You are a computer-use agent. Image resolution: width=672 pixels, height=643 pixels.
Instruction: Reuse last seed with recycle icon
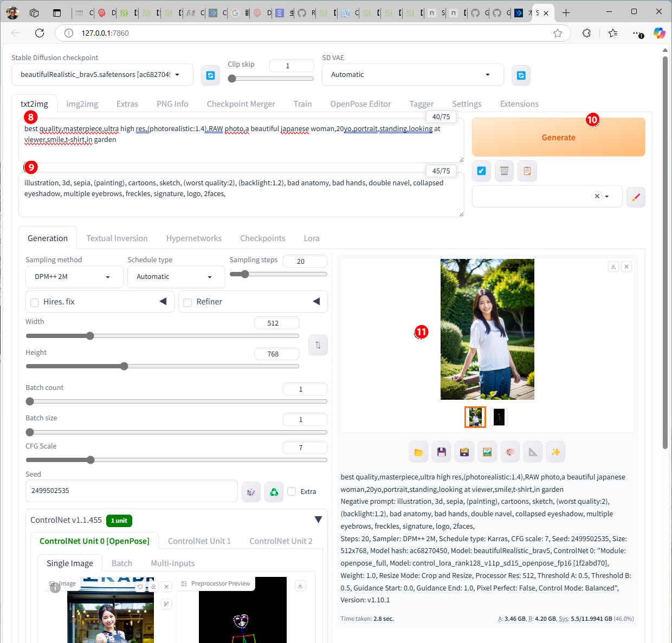pos(274,492)
